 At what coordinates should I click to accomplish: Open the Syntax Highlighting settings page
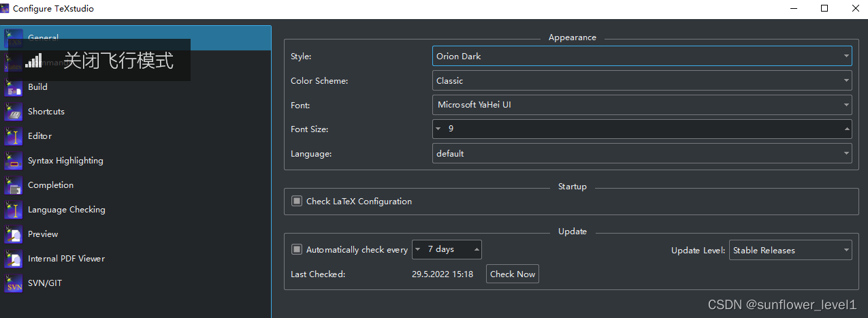pos(135,160)
